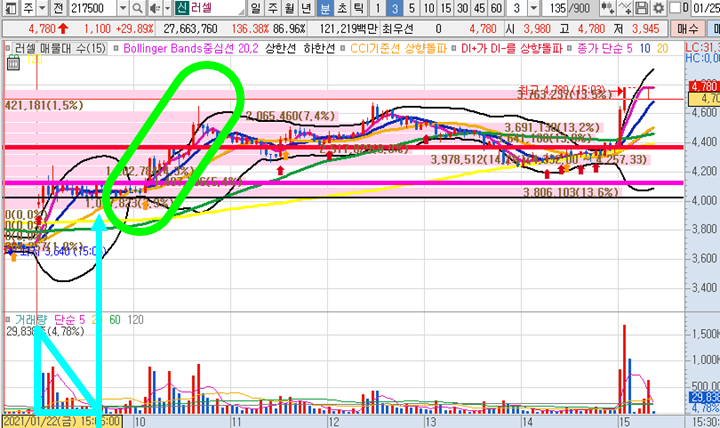Save chart with the floppy disk icon

[642, 8]
